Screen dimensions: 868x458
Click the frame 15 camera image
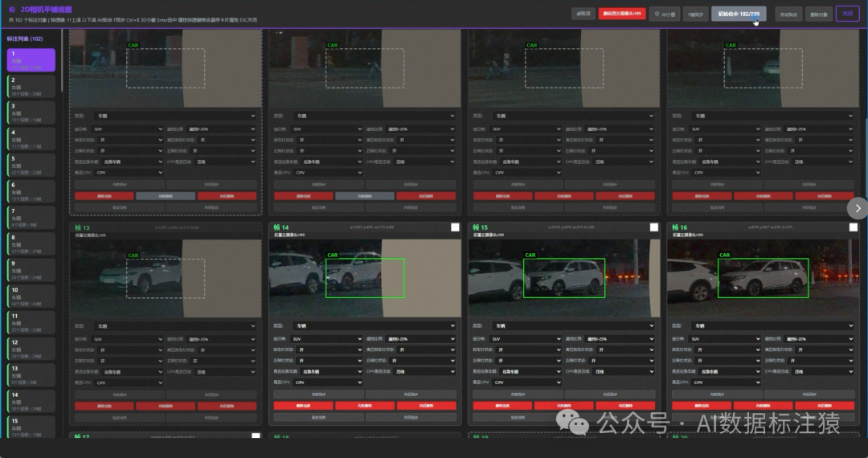[x=564, y=278]
